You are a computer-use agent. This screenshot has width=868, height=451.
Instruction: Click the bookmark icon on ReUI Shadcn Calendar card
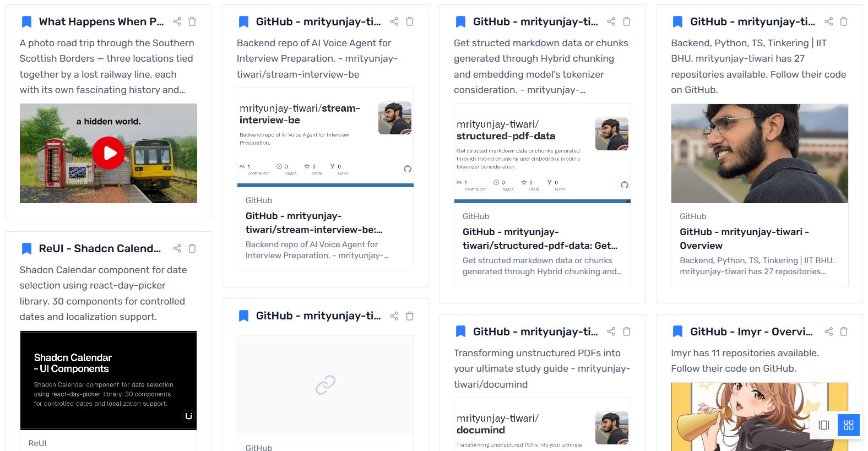[26, 249]
